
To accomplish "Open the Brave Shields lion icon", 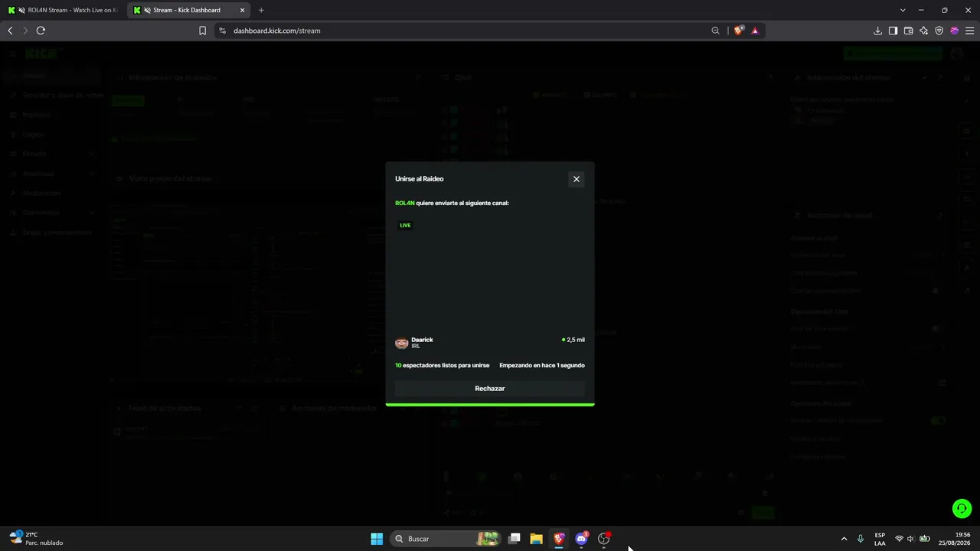I will pos(738,31).
